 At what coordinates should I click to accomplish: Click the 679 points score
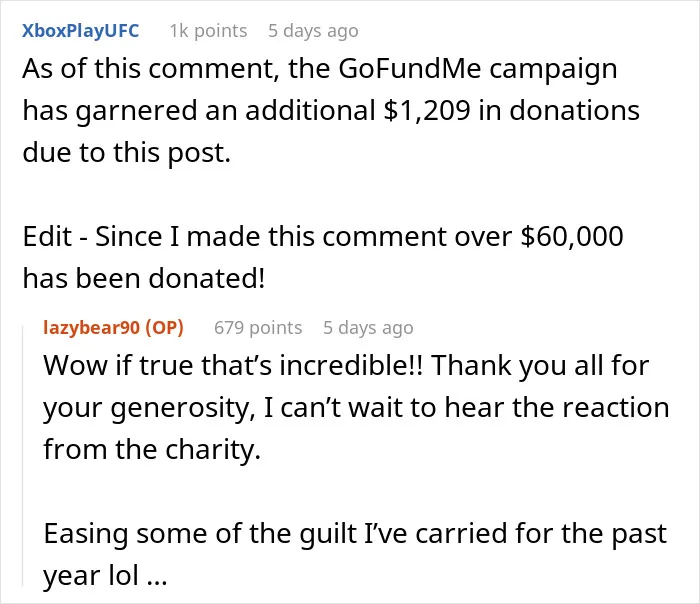tap(258, 328)
